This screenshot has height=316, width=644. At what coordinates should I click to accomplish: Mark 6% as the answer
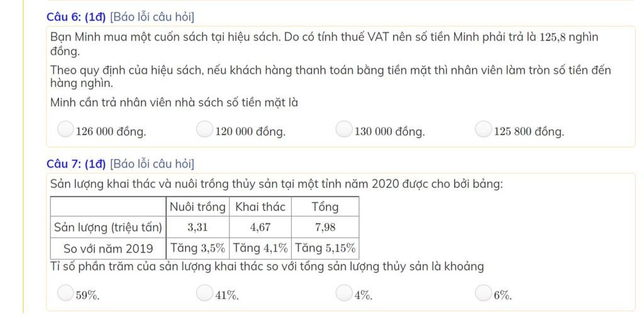pos(484,293)
